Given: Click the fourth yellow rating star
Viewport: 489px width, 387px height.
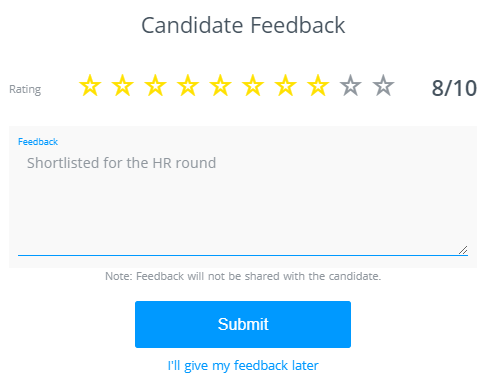Looking at the screenshot, I should [x=188, y=86].
